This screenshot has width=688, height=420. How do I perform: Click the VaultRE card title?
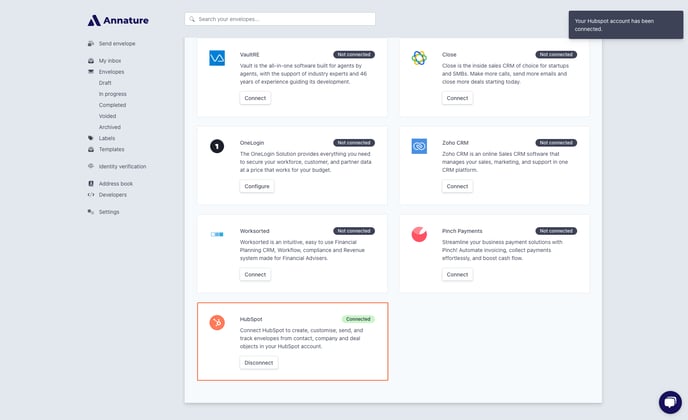tap(250, 54)
